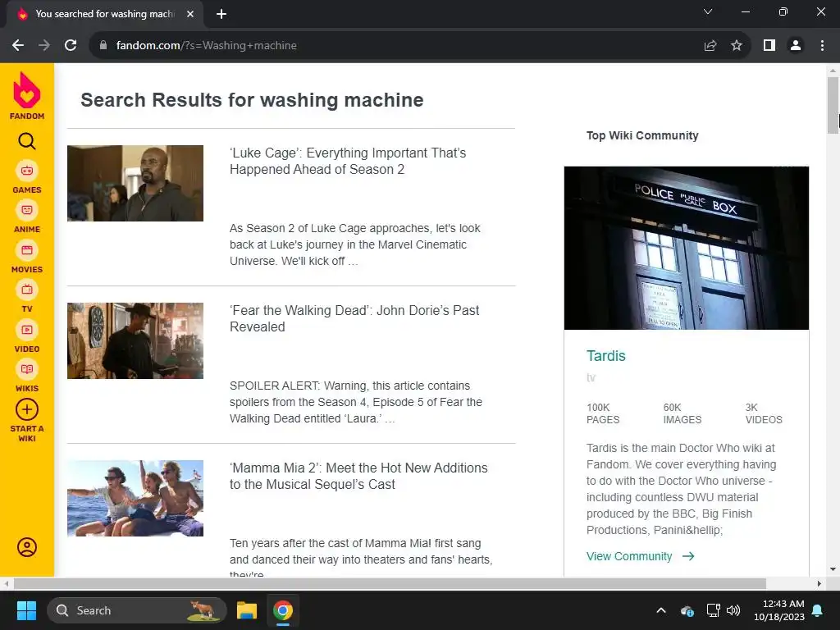
Task: Bookmark this page with the star icon
Action: point(737,46)
